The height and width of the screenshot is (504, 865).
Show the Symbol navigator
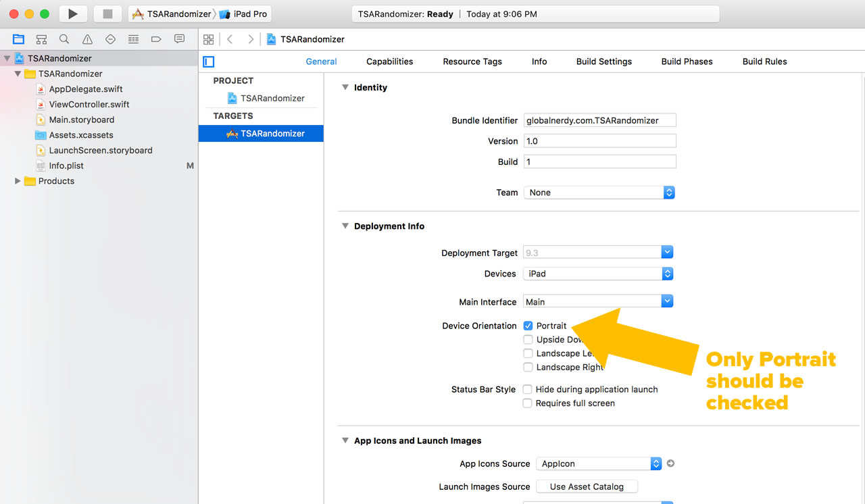41,39
